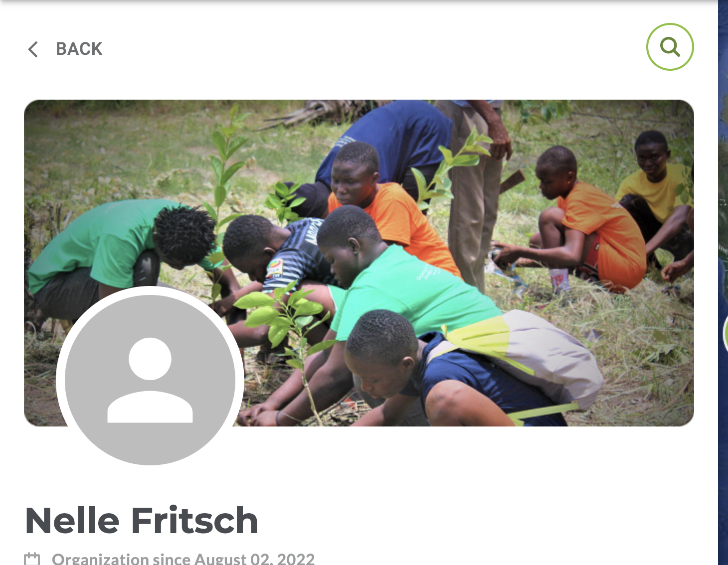The height and width of the screenshot is (565, 728).
Task: Click the calendar icon beside Organization since
Action: point(32,559)
